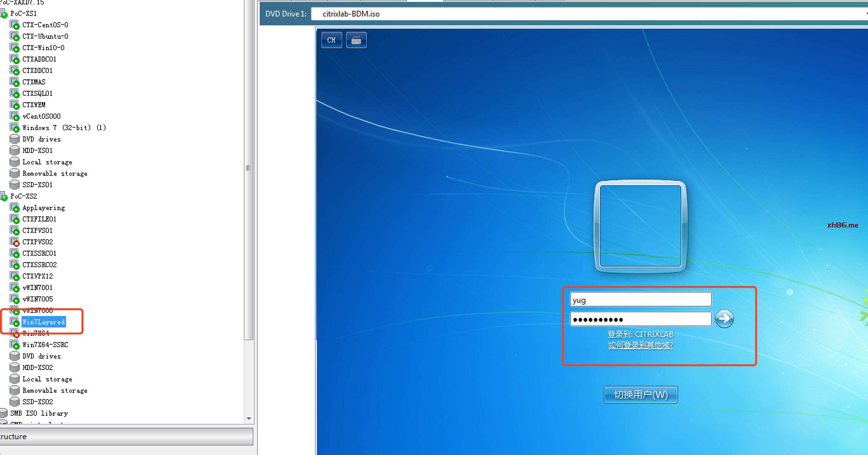Click the CH input language button

tap(331, 40)
